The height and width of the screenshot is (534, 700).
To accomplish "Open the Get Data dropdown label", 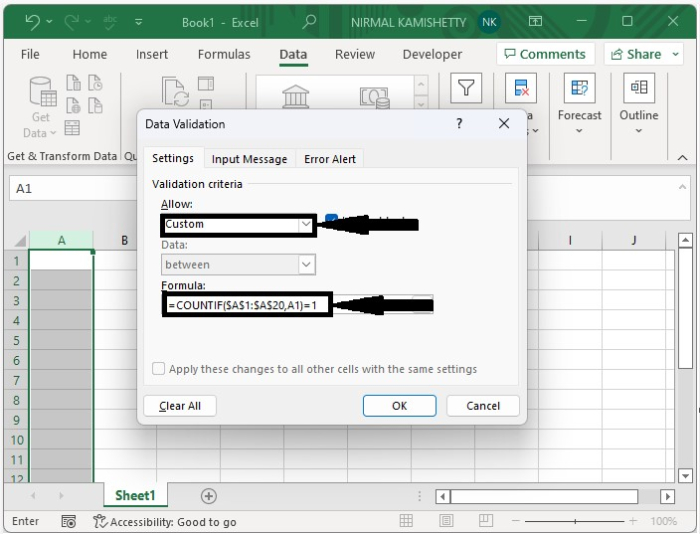I will (40, 125).
